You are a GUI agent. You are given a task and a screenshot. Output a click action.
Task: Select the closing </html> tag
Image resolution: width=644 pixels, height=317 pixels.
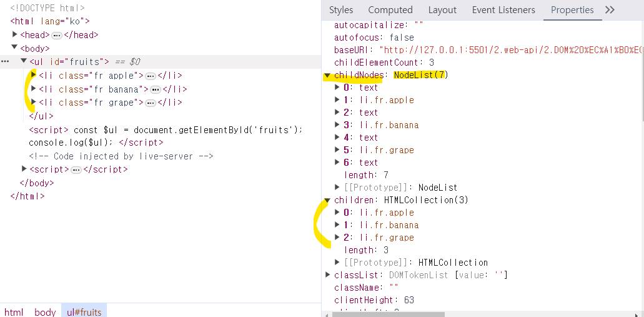[x=27, y=196]
